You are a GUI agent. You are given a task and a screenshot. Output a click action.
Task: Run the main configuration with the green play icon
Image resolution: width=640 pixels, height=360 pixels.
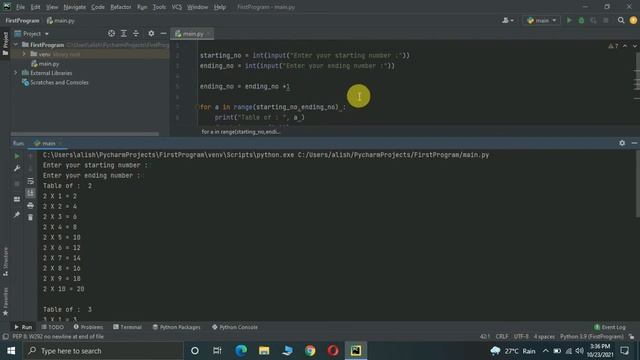point(569,20)
